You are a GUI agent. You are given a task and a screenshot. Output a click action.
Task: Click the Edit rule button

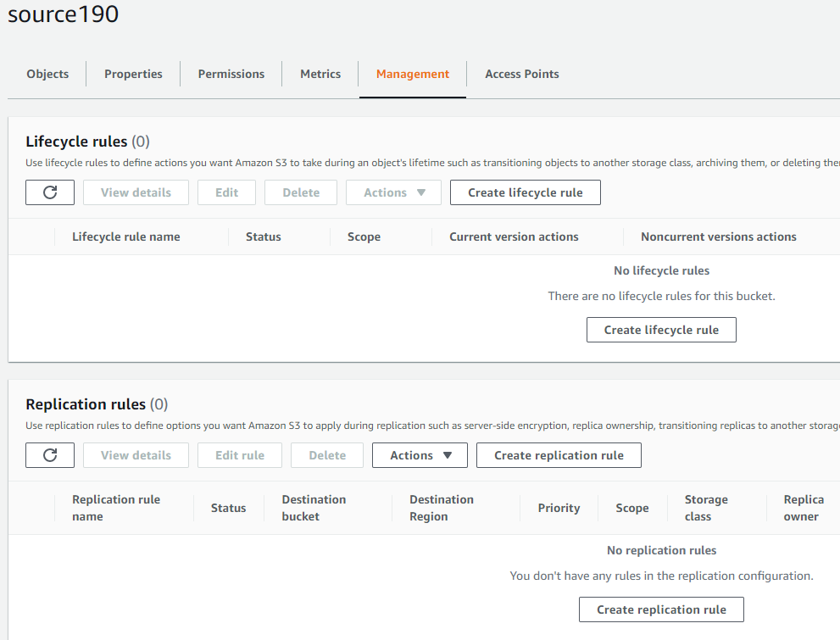(240, 455)
